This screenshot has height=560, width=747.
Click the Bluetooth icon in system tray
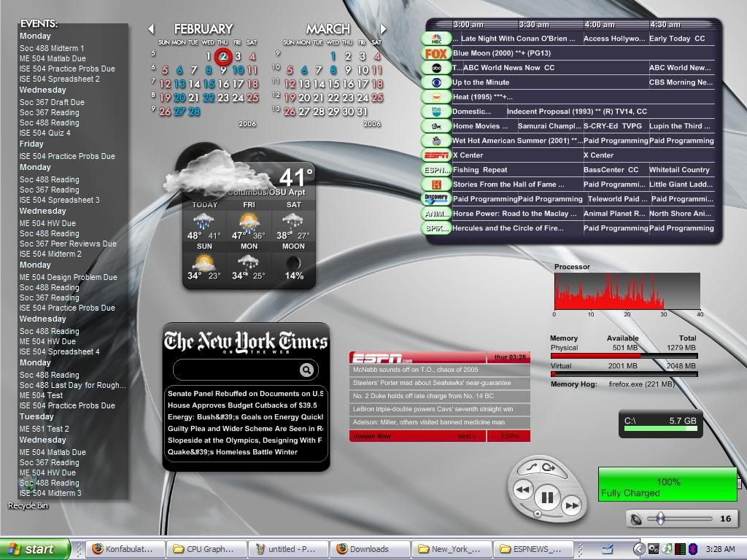692,549
